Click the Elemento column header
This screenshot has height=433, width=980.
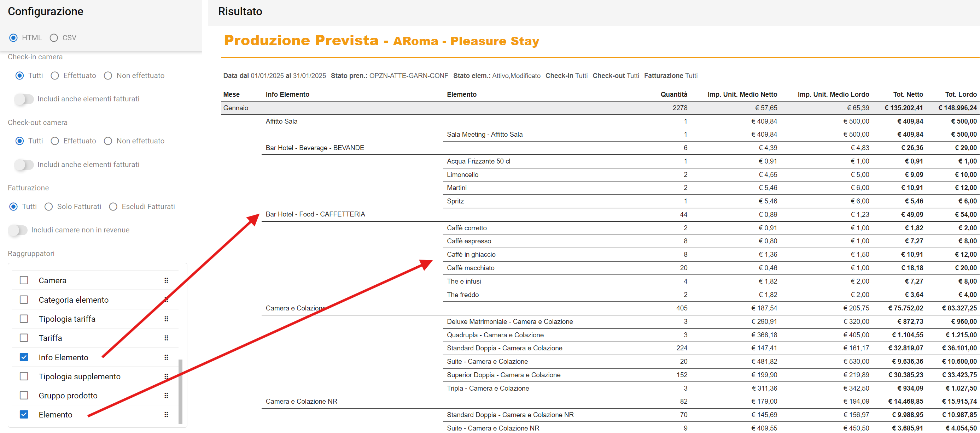tap(461, 95)
